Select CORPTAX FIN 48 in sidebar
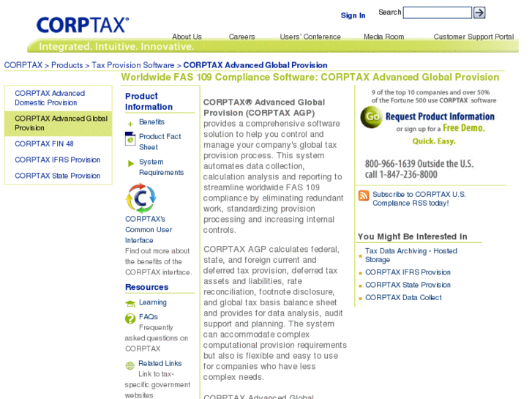Screen dimensions: 532x399 click(44, 143)
